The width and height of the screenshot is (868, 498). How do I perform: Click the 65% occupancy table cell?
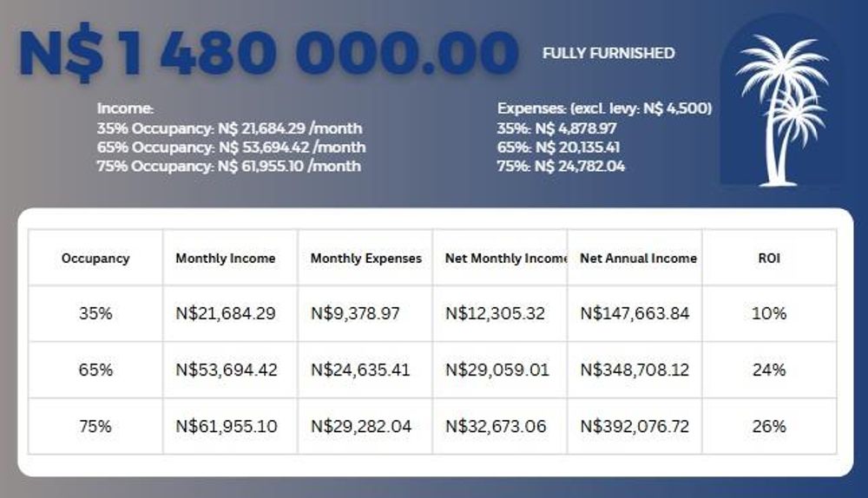tap(95, 370)
